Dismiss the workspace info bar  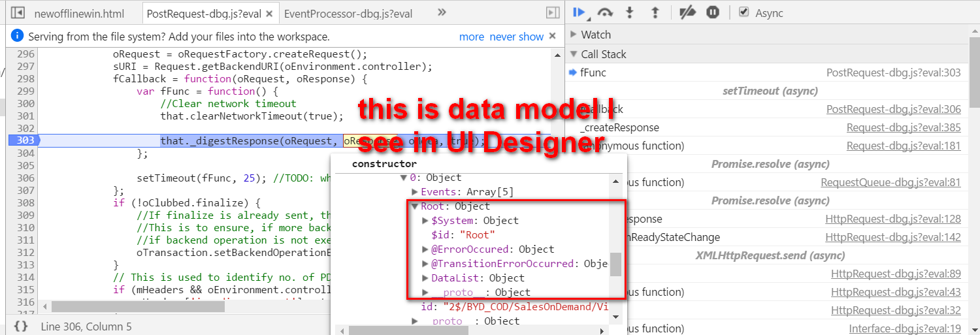[553, 36]
